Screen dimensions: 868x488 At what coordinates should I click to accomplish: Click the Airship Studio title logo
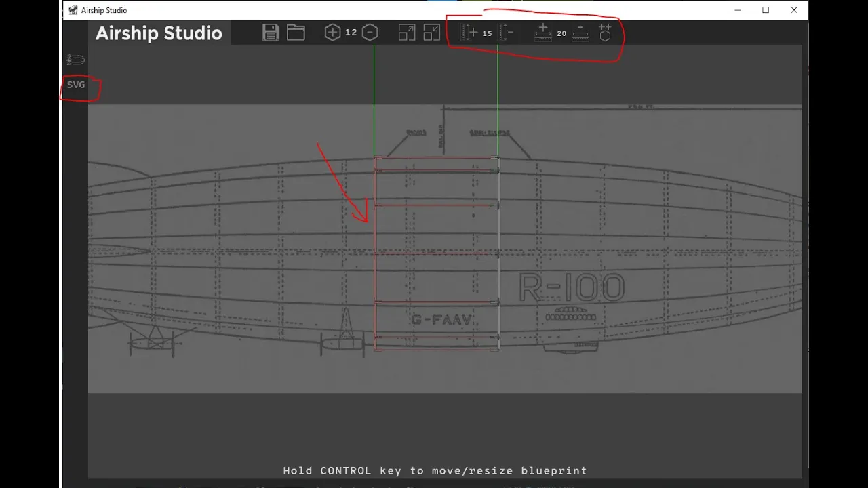[159, 33]
